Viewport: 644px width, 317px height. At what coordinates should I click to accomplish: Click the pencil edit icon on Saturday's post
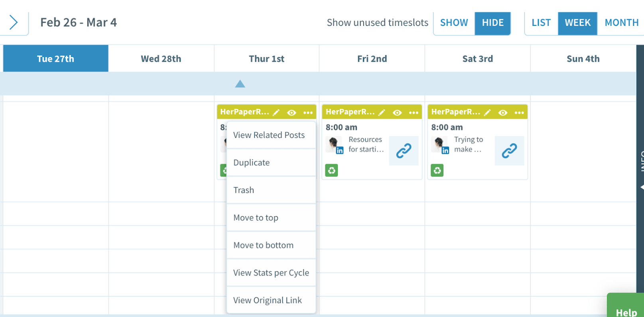coord(487,113)
